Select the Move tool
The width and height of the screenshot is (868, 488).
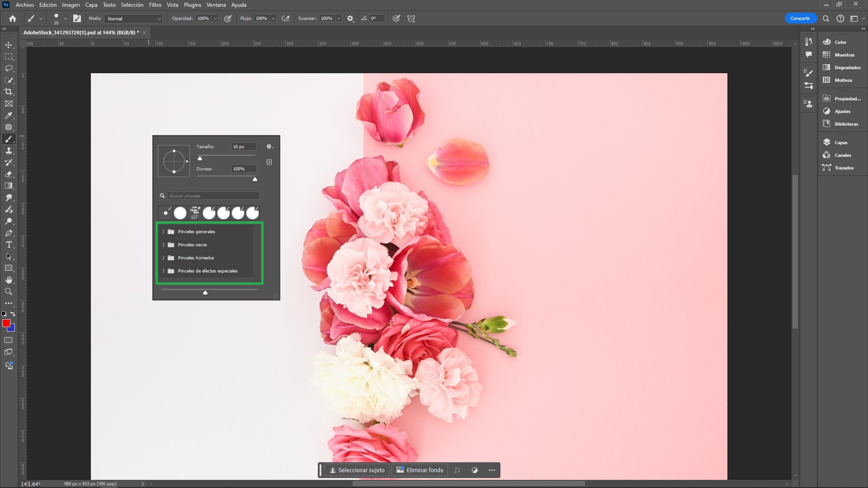click(9, 45)
